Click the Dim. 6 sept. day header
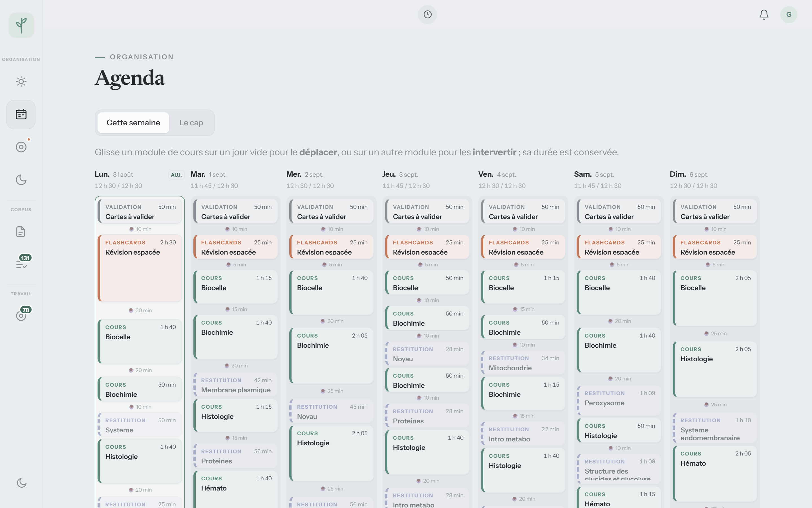The height and width of the screenshot is (508, 812). (689, 174)
